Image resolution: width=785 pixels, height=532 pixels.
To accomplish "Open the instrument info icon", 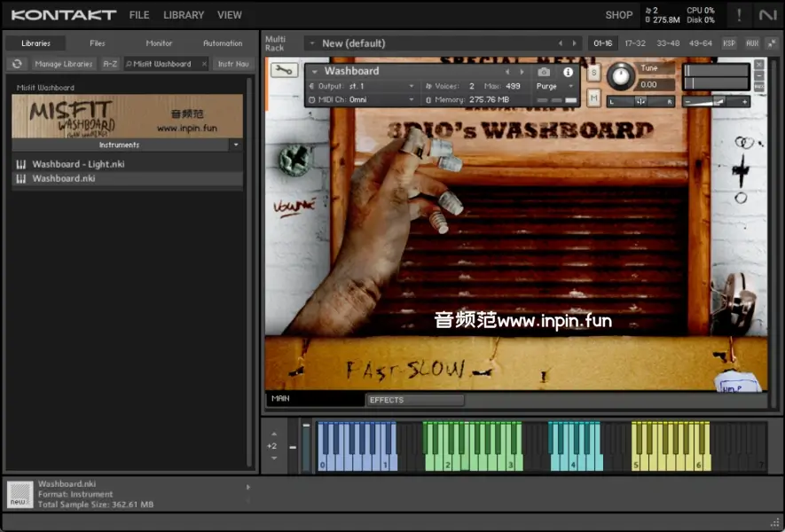I will [x=569, y=72].
